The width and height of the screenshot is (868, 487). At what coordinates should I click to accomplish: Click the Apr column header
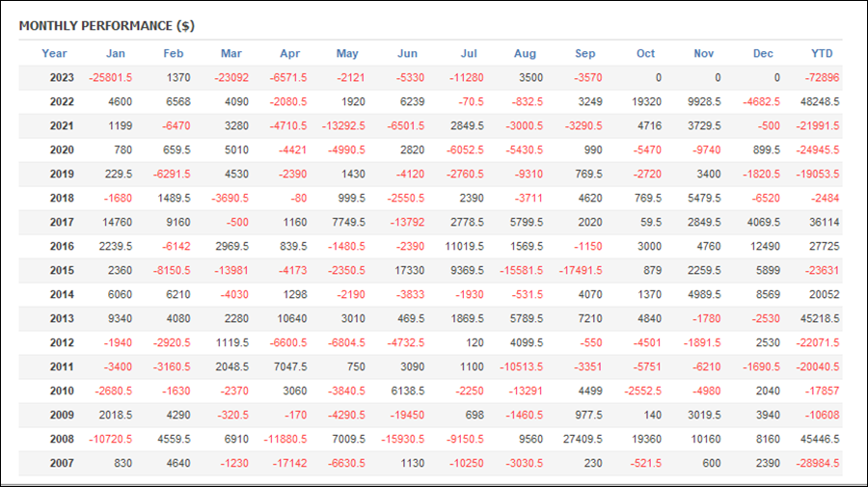tap(290, 54)
